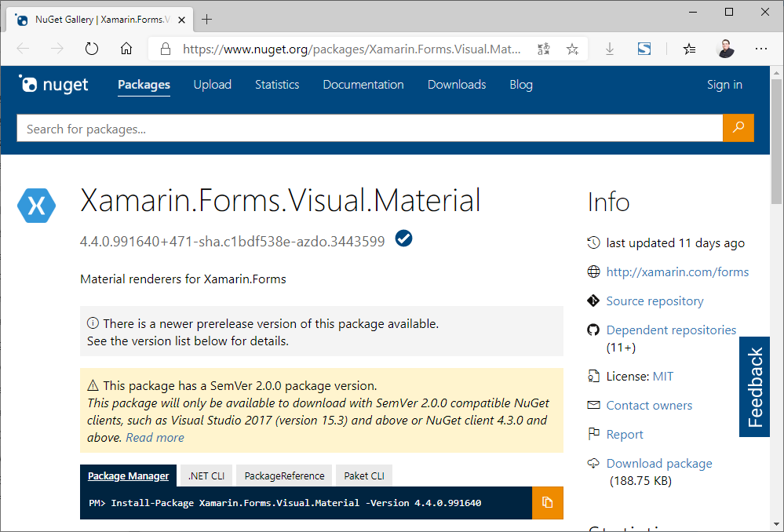Click the Source repository link

pyautogui.click(x=655, y=301)
